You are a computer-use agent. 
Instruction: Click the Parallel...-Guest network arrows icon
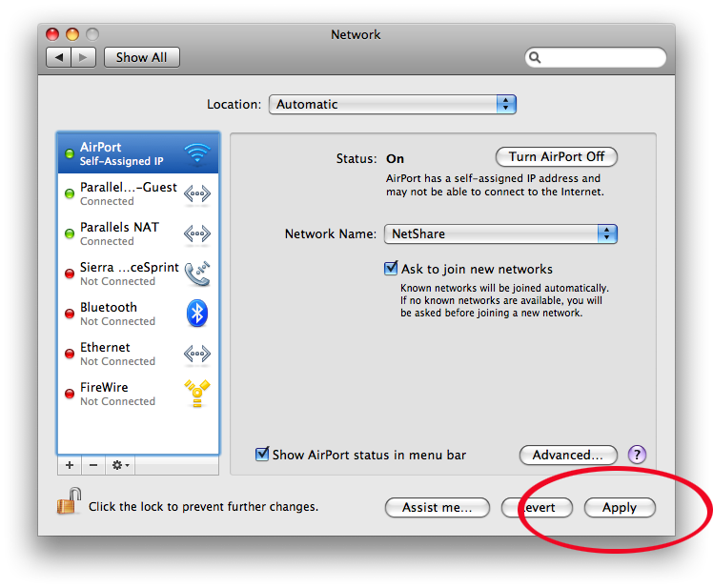click(x=197, y=194)
